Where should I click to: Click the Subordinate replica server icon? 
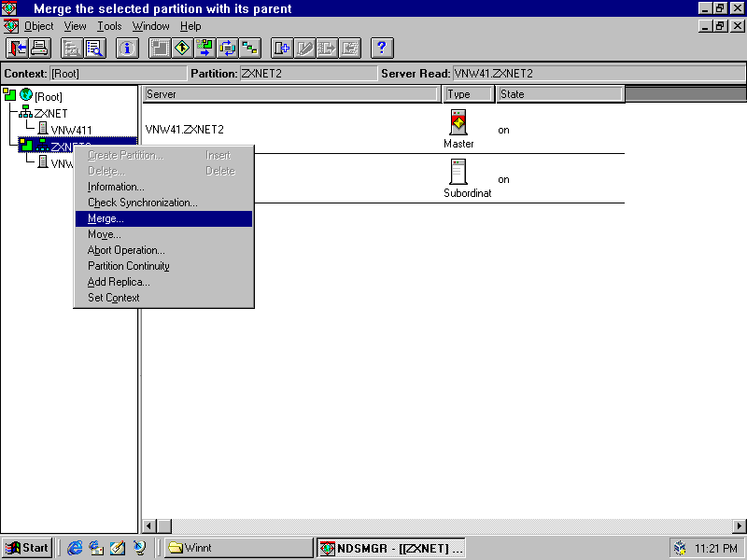tap(458, 172)
